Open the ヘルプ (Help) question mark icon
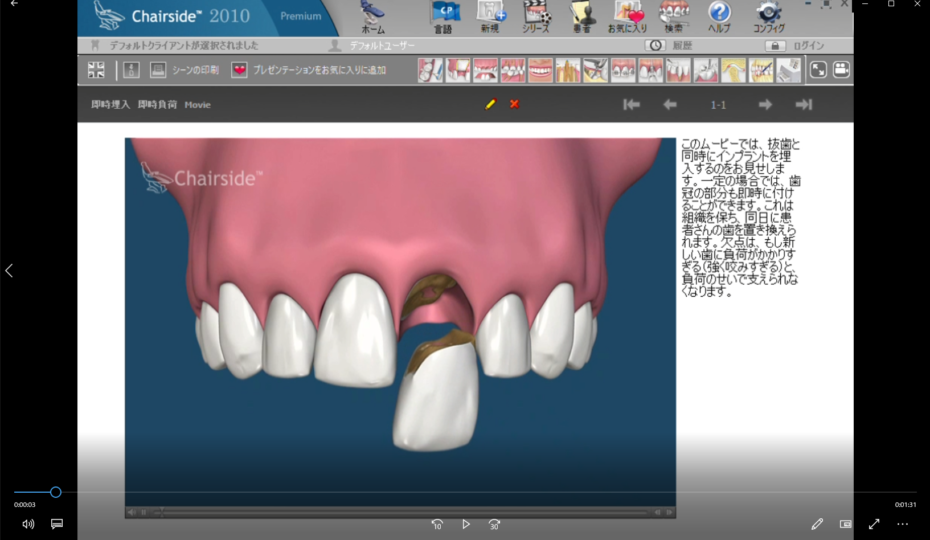The width and height of the screenshot is (930, 540). [x=719, y=17]
